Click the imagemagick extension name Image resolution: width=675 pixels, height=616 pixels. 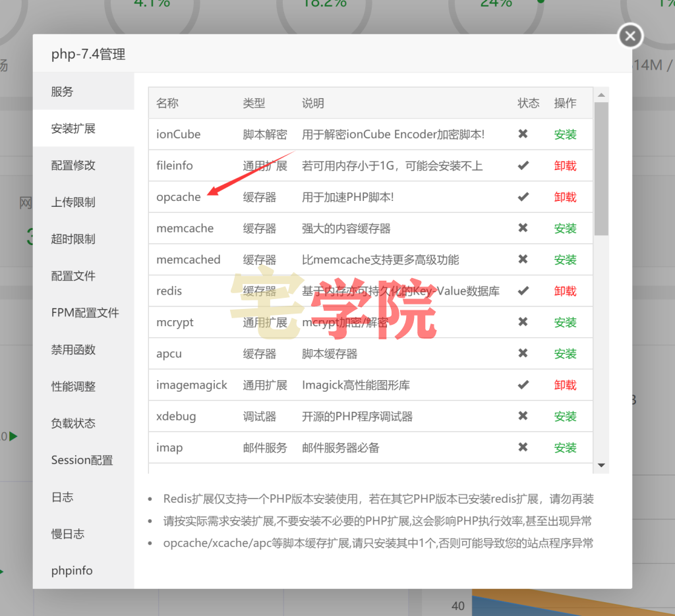192,385
